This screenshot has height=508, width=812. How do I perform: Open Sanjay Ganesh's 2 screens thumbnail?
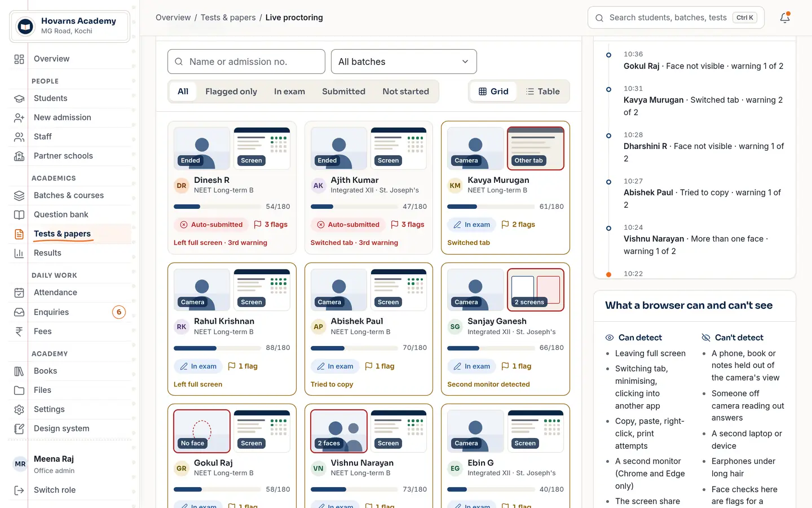pyautogui.click(x=536, y=290)
